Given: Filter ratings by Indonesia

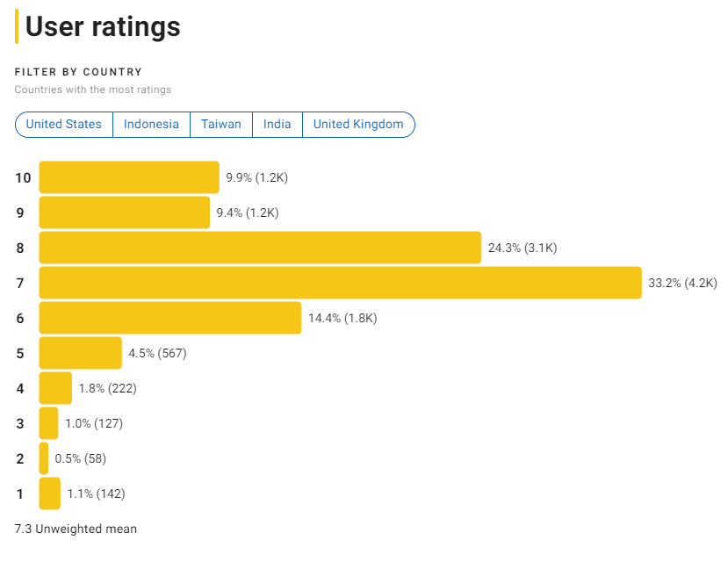Looking at the screenshot, I should [x=151, y=124].
